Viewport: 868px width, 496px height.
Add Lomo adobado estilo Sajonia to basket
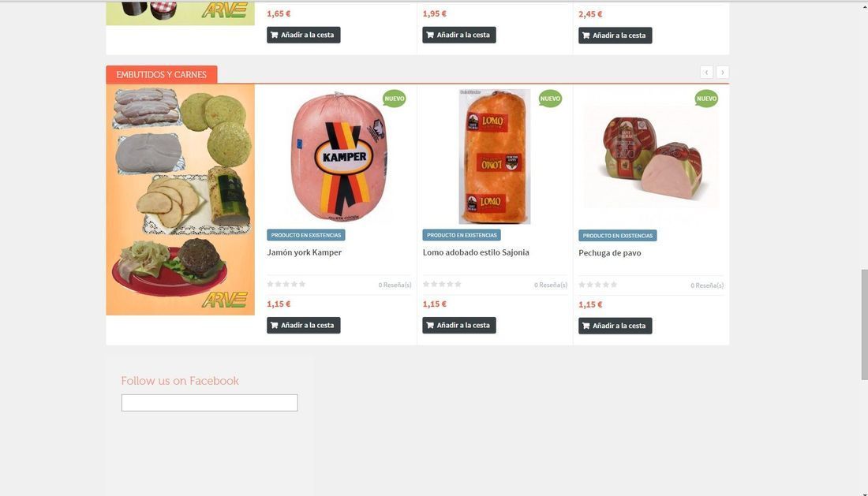click(x=459, y=325)
